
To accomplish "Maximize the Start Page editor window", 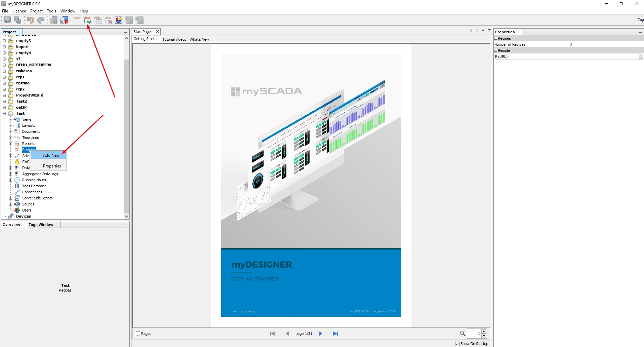I will click(489, 31).
